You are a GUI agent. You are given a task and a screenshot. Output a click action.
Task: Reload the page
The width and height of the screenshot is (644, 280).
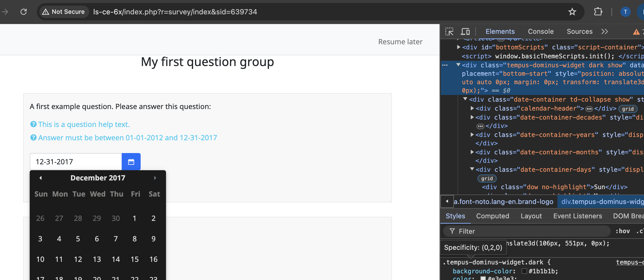[24, 12]
